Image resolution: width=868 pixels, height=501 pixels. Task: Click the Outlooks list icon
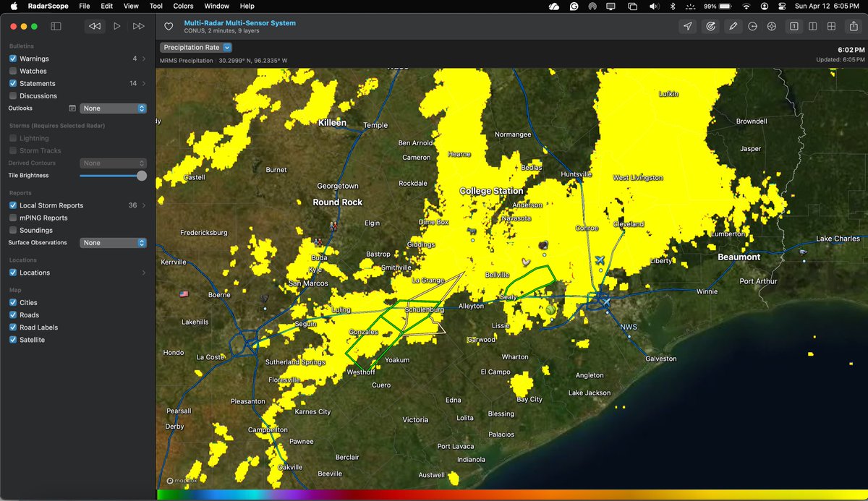point(72,108)
